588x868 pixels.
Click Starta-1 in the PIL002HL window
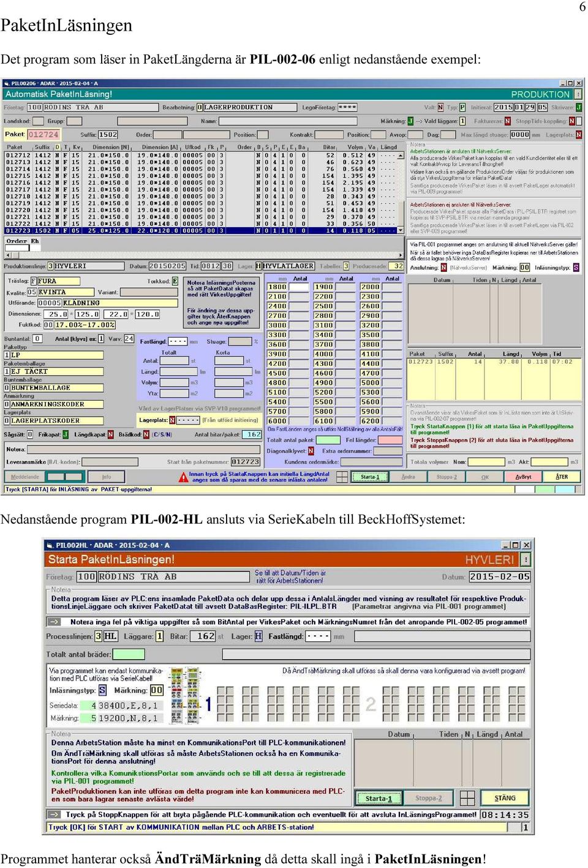pyautogui.click(x=378, y=798)
